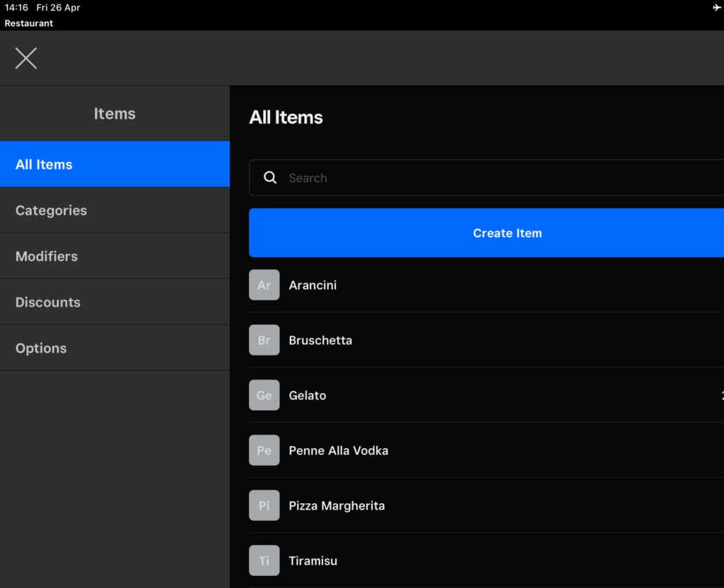Tap the Pizza 'Pi' item icon
The image size is (724, 588).
pos(264,506)
